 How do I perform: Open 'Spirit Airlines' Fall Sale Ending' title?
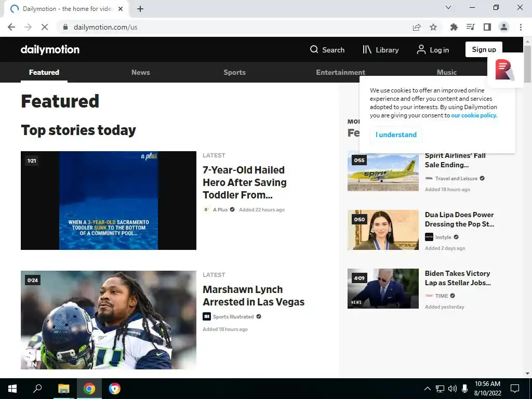click(x=455, y=160)
